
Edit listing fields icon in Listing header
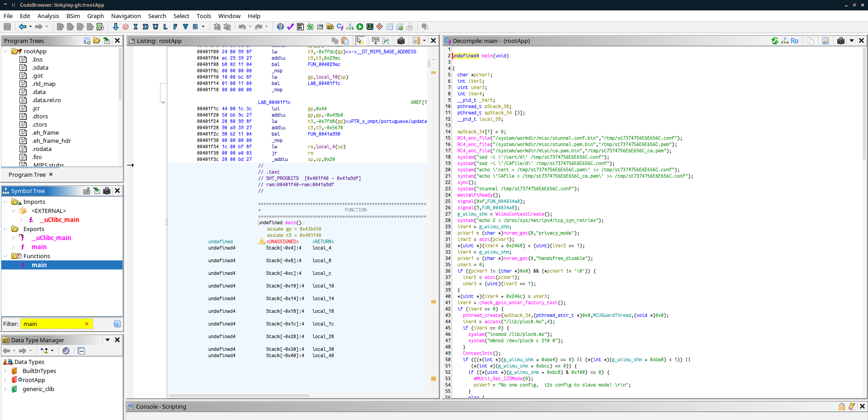tap(376, 41)
